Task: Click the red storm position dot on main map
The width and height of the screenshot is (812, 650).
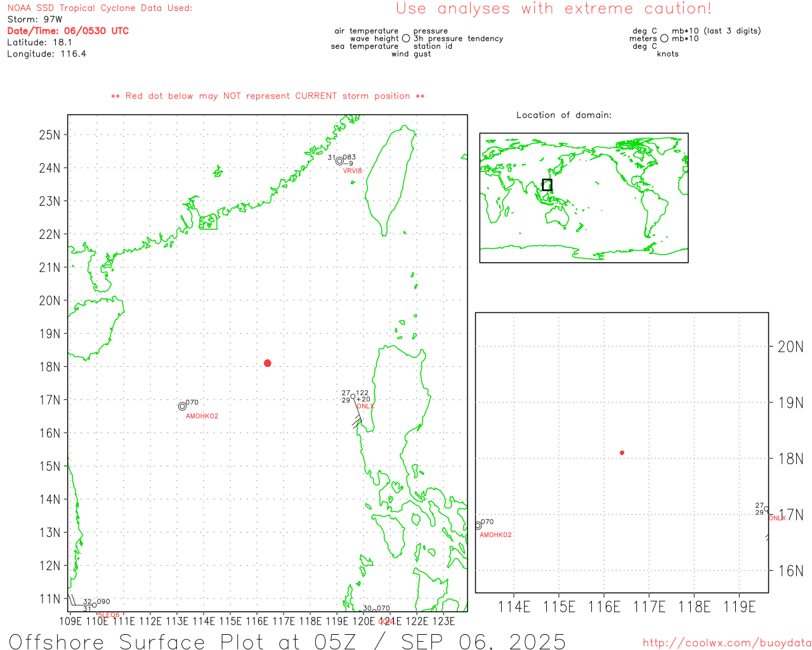Action: 268,363
